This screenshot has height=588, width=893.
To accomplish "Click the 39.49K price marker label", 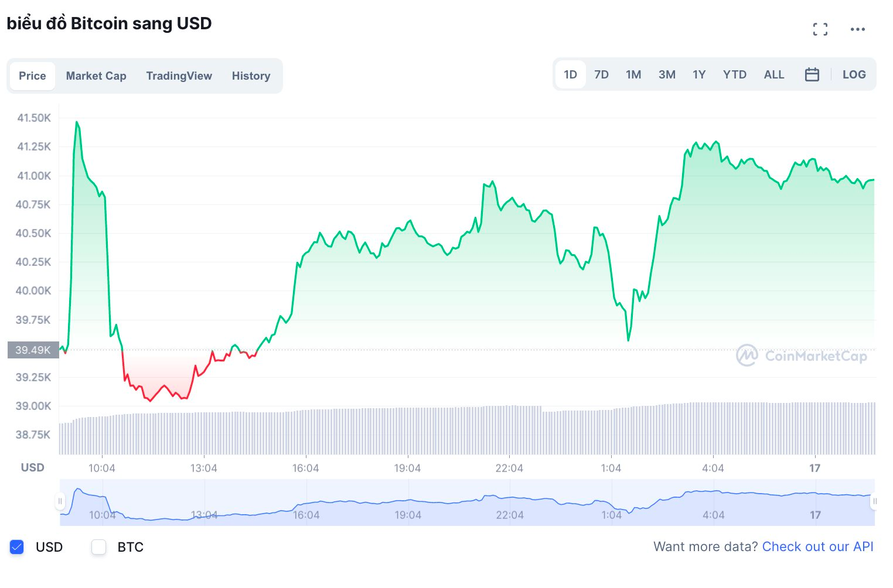I will coord(33,350).
